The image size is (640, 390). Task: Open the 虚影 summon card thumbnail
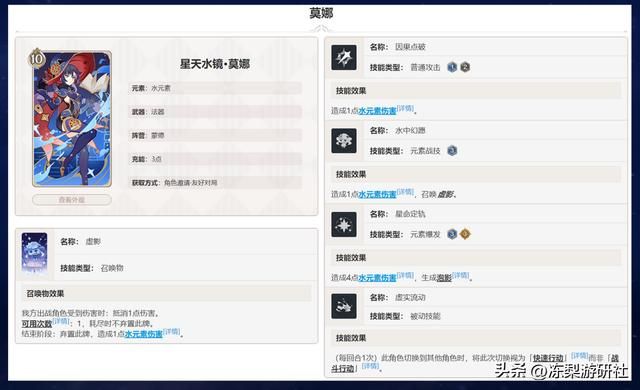[x=34, y=253]
